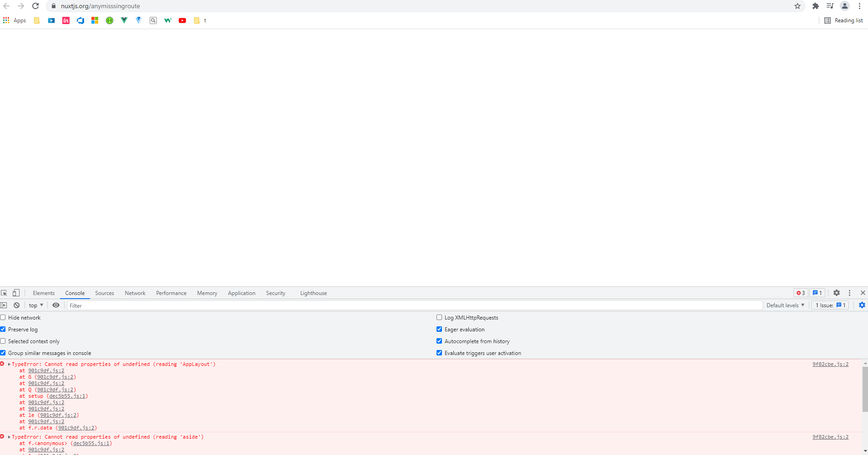This screenshot has width=868, height=455.
Task: Open the Apps grid shortcut
Action: (15, 20)
